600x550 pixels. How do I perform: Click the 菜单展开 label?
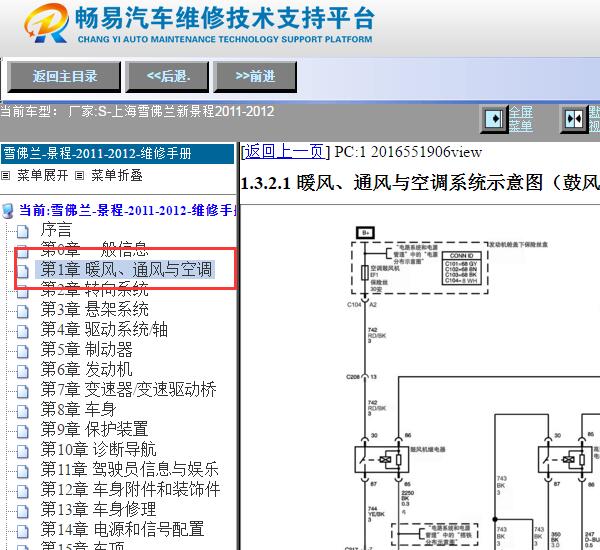pos(43,175)
